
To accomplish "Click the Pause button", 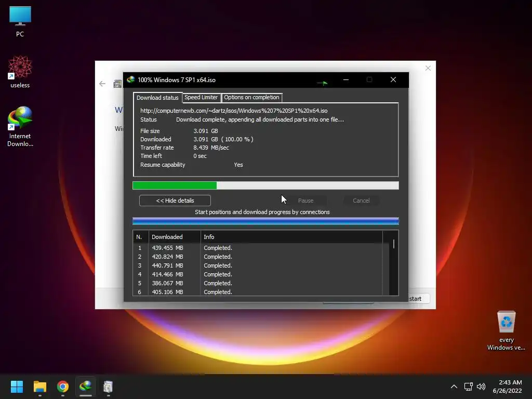I will [305, 201].
